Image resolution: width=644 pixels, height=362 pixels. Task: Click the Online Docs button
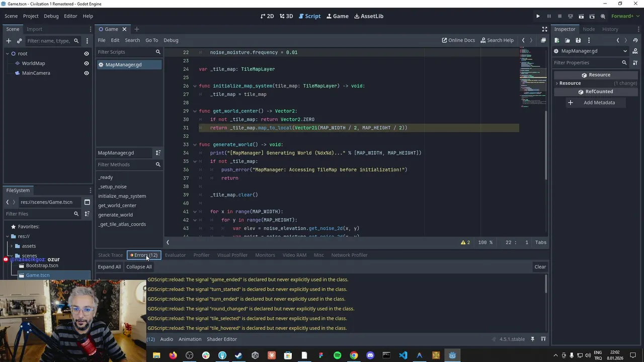[458, 40]
